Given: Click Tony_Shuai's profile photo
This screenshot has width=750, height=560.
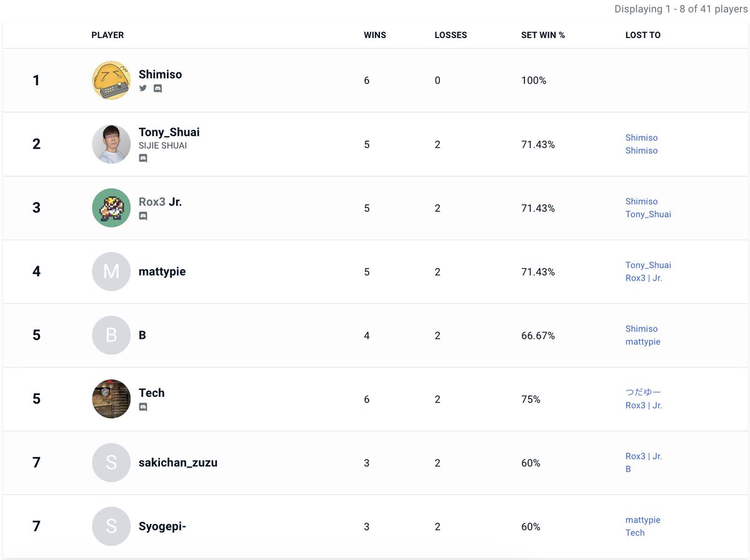Looking at the screenshot, I should pyautogui.click(x=111, y=144).
